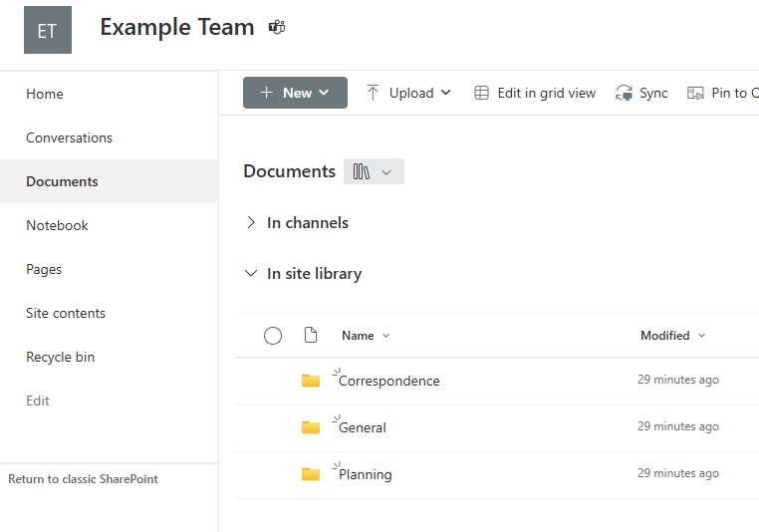Click the Edit in grid view label
The width and height of the screenshot is (759, 532).
click(547, 93)
